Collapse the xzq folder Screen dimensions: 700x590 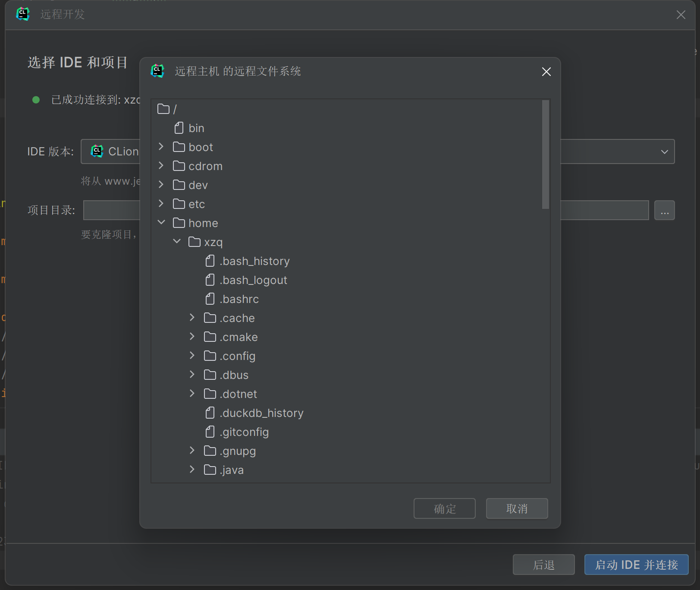(176, 241)
